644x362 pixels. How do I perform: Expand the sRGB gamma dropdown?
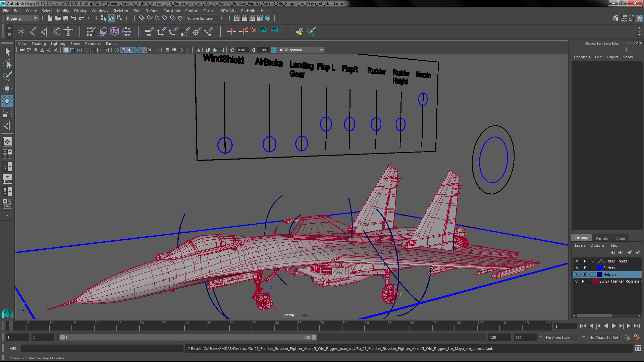tap(321, 49)
